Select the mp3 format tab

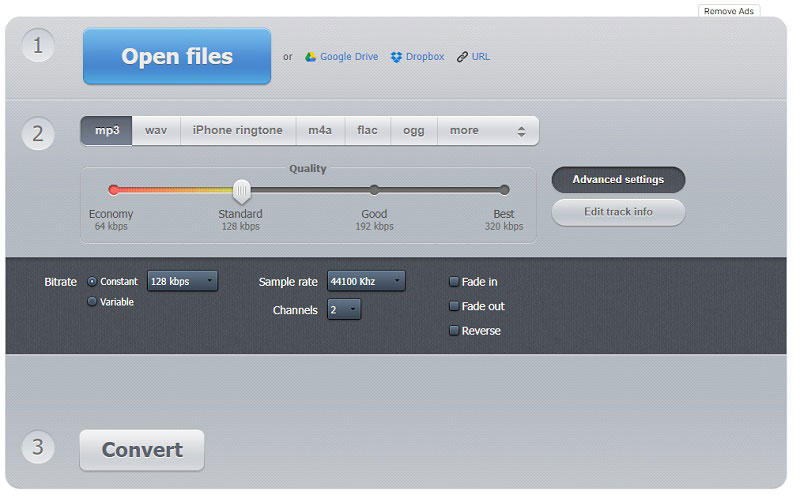[x=107, y=131]
